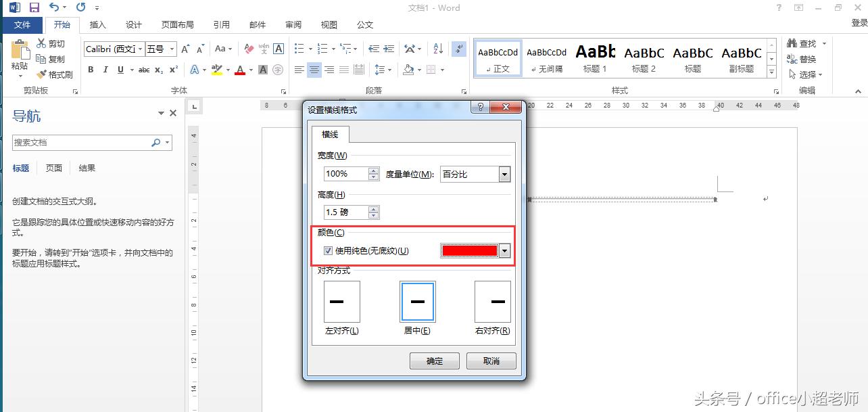Click the 取消 button
Image resolution: width=868 pixels, height=412 pixels.
coord(491,361)
